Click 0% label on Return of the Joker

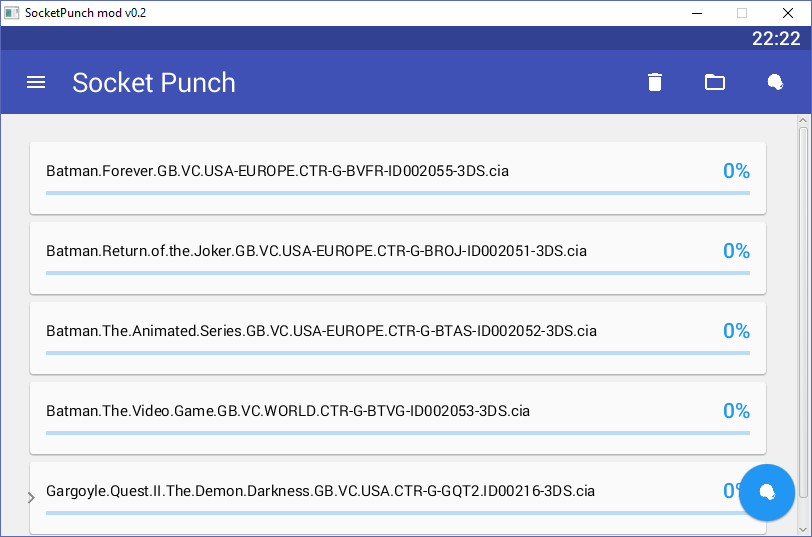point(736,251)
